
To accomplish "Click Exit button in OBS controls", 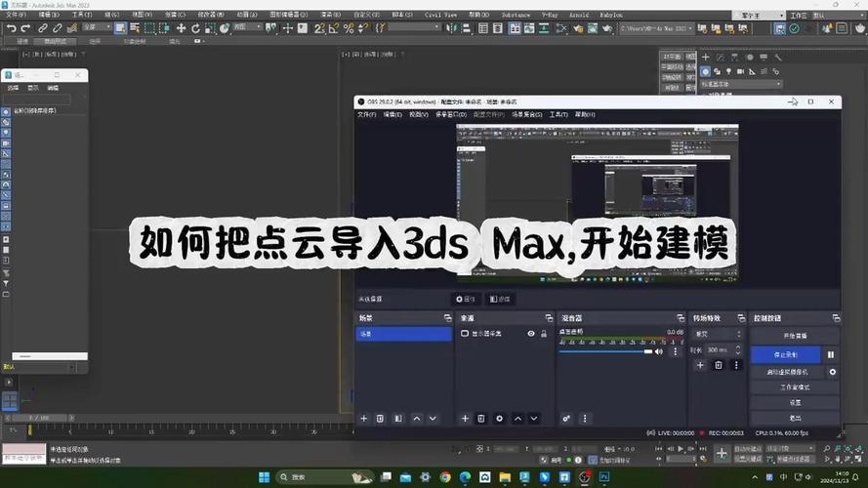I will click(x=795, y=418).
